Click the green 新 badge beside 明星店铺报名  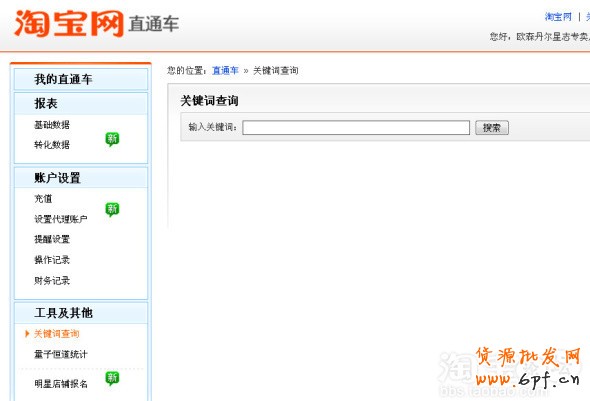click(112, 378)
